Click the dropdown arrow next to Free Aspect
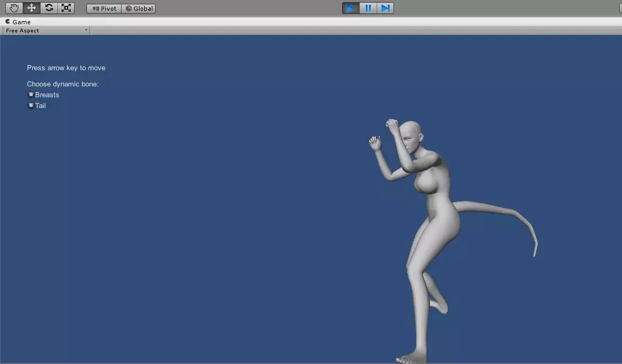Image resolution: width=622 pixels, height=364 pixels. (86, 31)
